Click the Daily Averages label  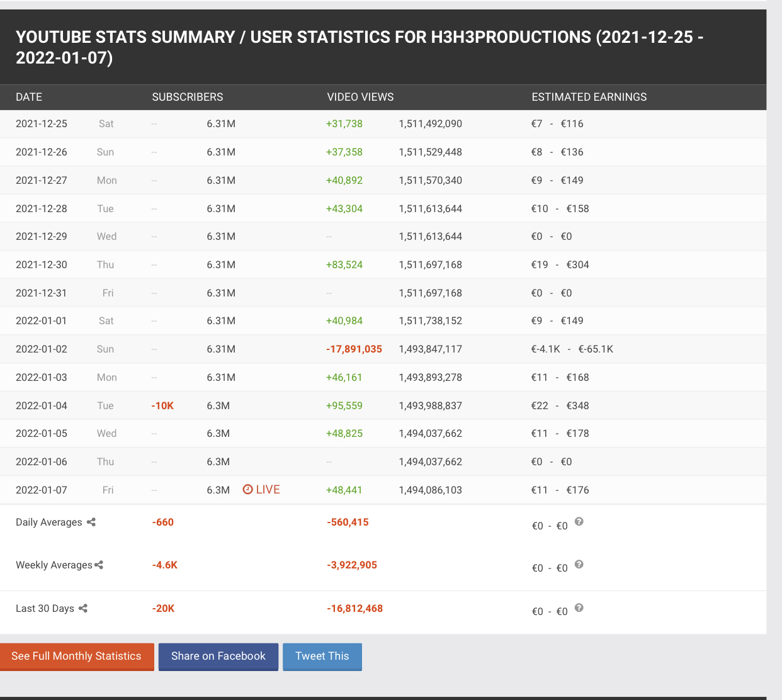coord(49,522)
